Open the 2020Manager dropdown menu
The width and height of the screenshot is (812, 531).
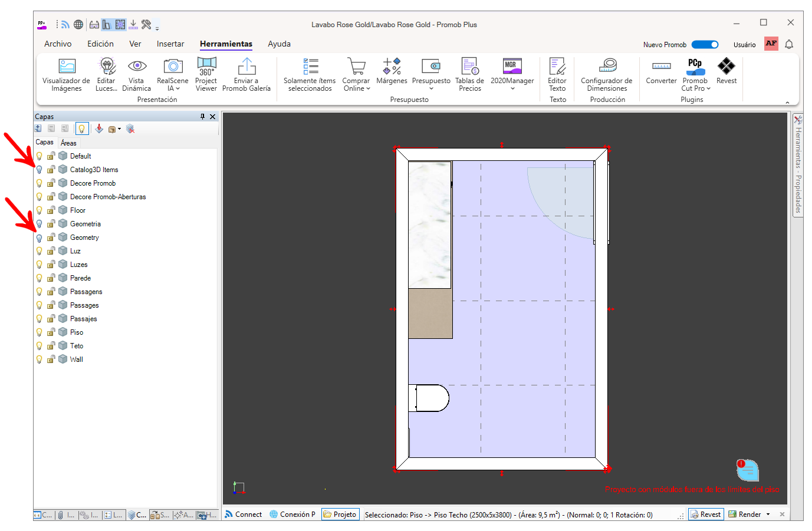tap(512, 88)
